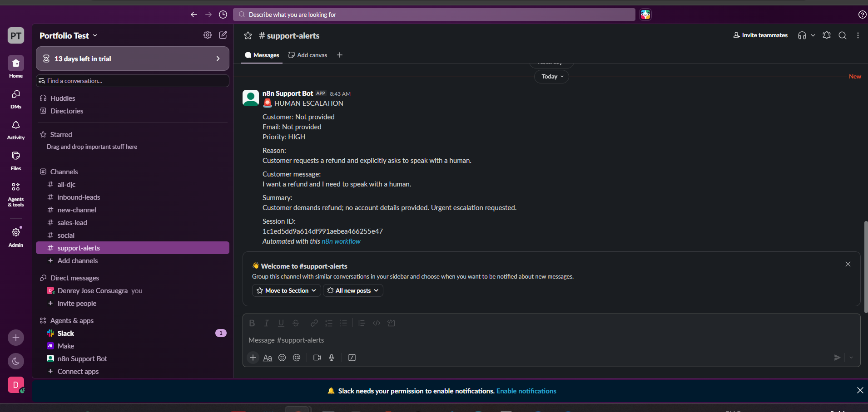
Task: Toggle inline code formatting
Action: tap(377, 323)
